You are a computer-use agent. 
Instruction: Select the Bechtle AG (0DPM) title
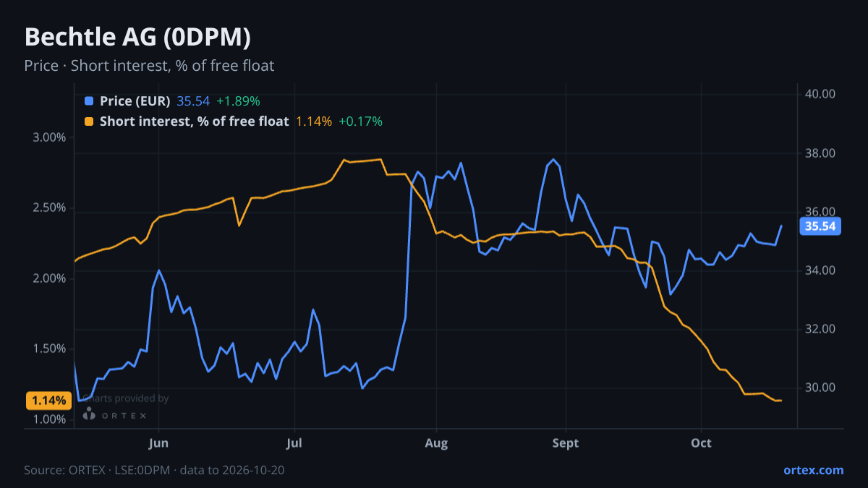(138, 37)
